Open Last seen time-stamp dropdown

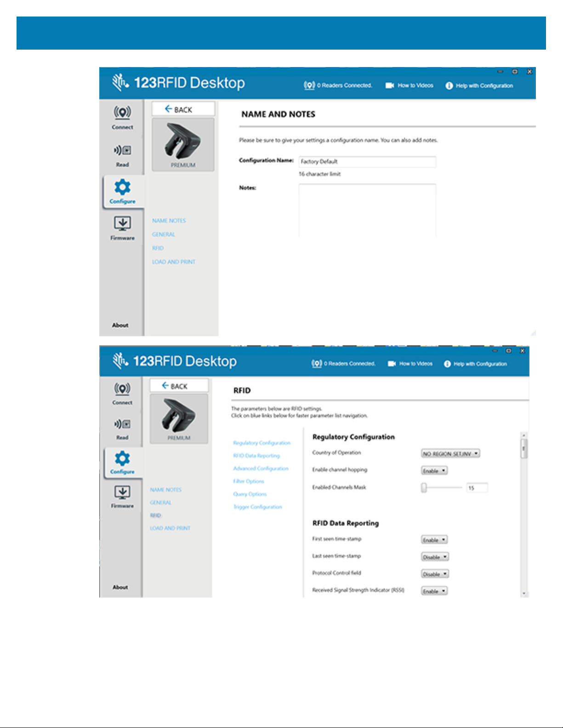(x=435, y=557)
